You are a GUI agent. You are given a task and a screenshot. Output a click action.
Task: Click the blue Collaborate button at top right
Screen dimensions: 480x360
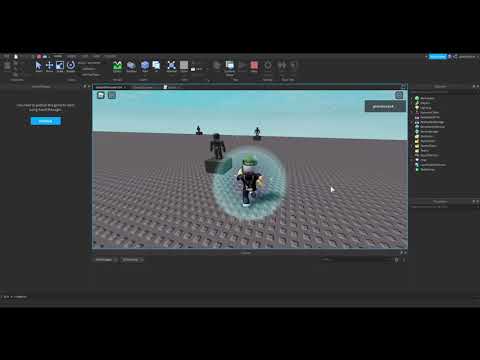pos(437,57)
